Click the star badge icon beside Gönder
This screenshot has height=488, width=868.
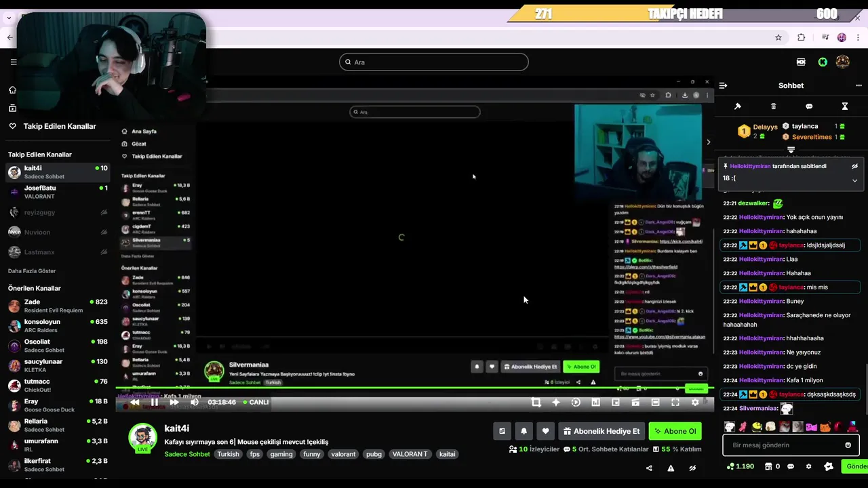[829, 466]
